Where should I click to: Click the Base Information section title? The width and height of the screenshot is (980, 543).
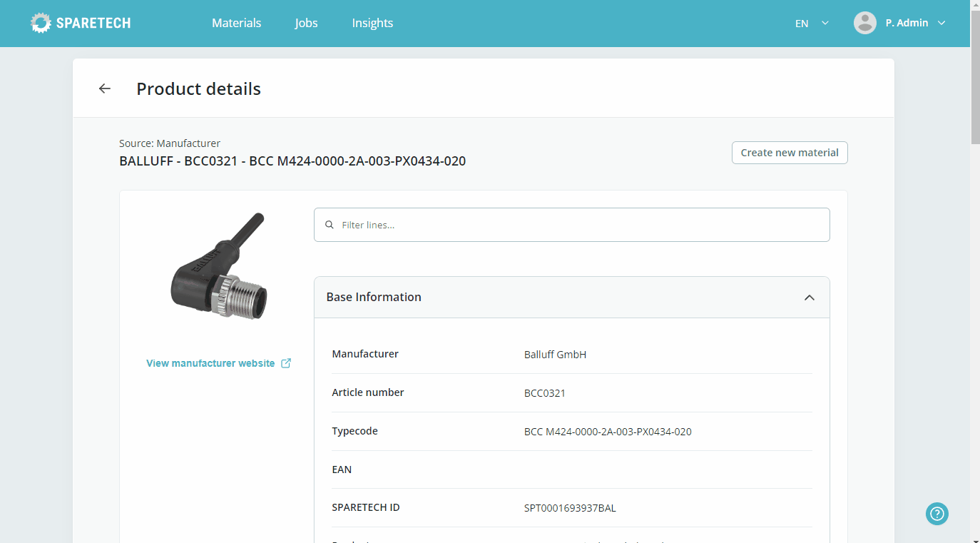374,297
